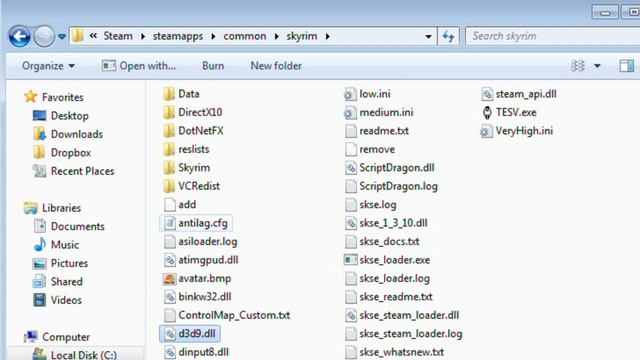
Task: Select the antilag.cfg file icon
Action: (x=169, y=223)
